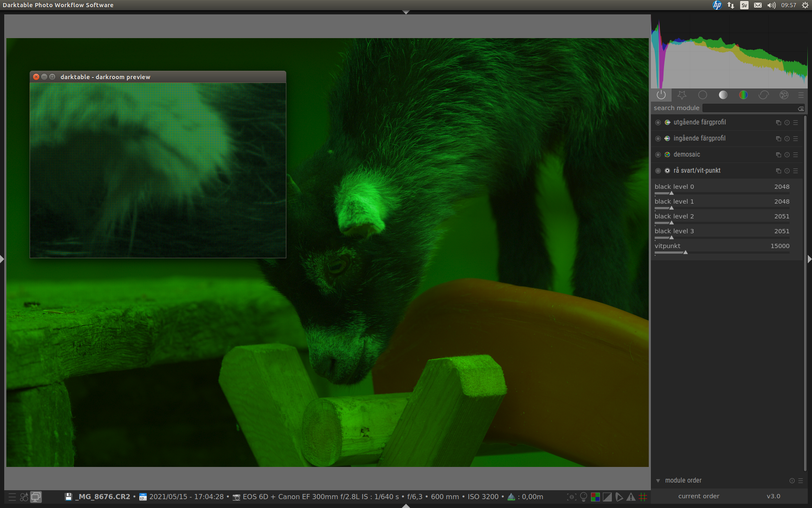Toggle guide lines grid overlay
This screenshot has height=508, width=812.
[643, 497]
